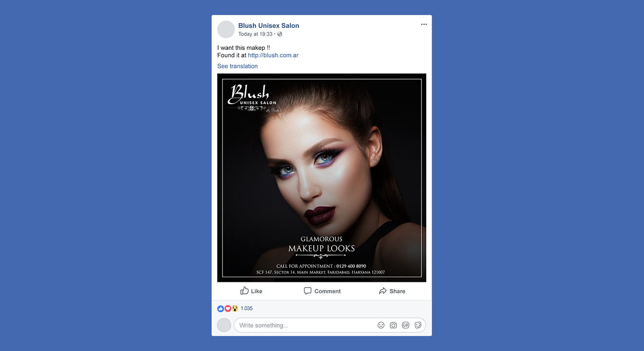Open the makeup looks ad image
Viewport: 644px width, 351px height.
point(322,178)
